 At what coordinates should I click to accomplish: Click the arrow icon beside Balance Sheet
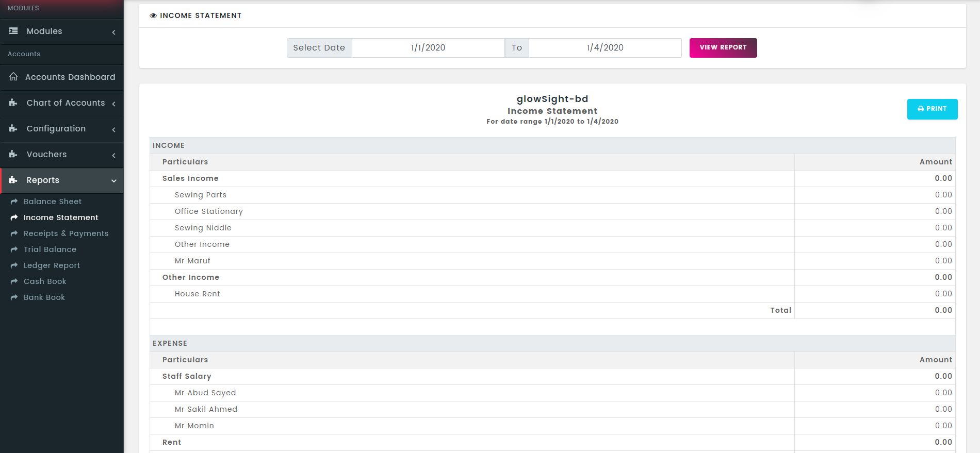[x=14, y=202]
